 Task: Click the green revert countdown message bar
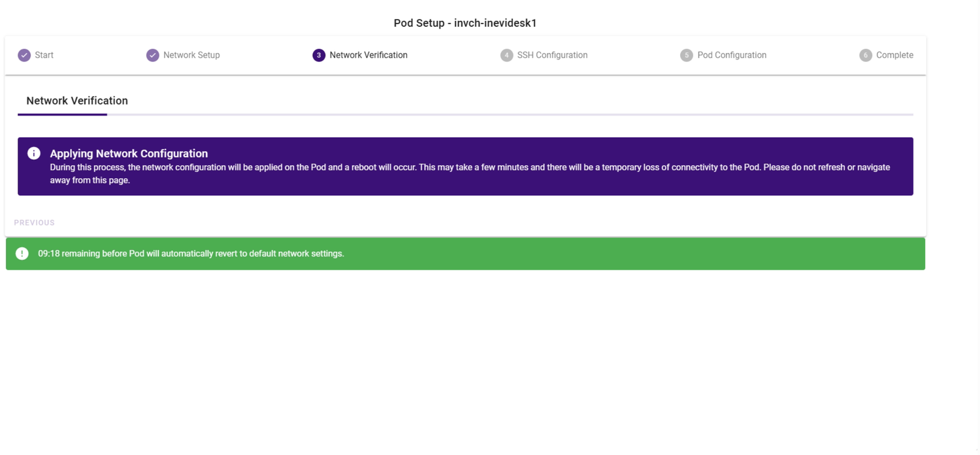click(x=465, y=253)
